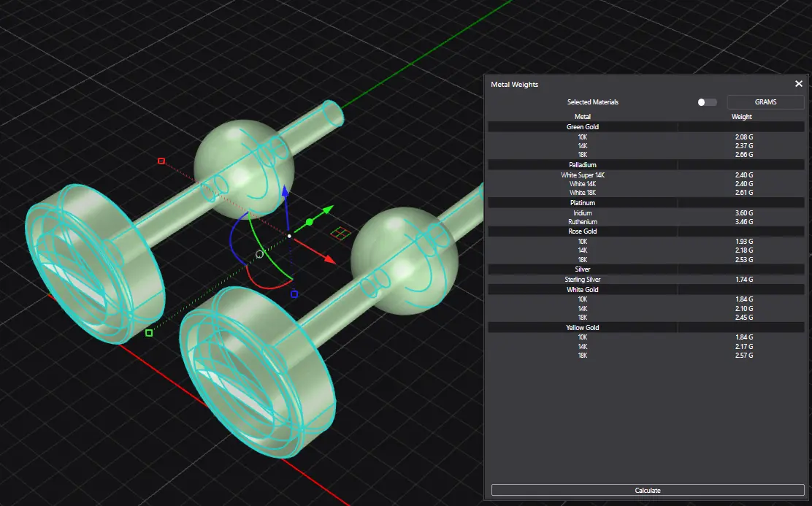
Task: Click the 1.93 G Rose Gold value
Action: pos(743,242)
